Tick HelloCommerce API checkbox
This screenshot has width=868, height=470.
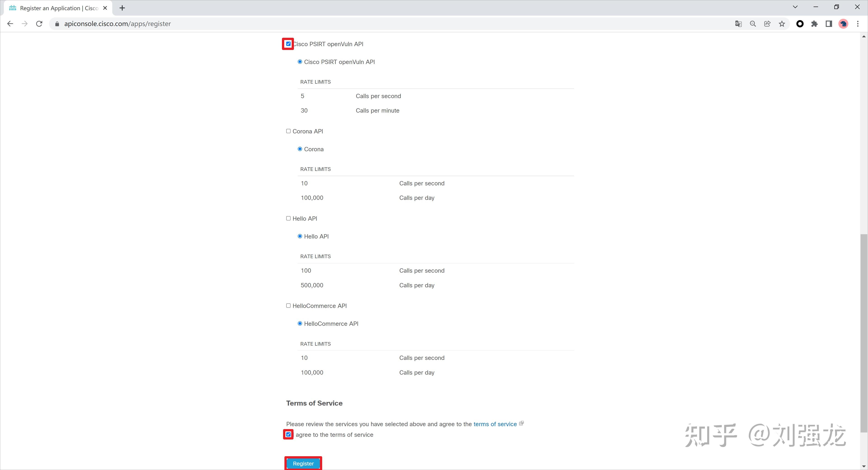pyautogui.click(x=289, y=305)
